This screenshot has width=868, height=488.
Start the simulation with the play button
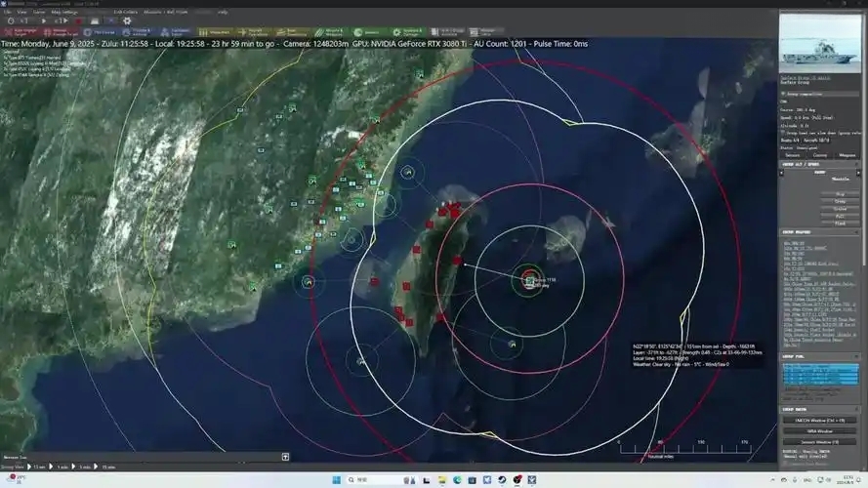pos(44,21)
